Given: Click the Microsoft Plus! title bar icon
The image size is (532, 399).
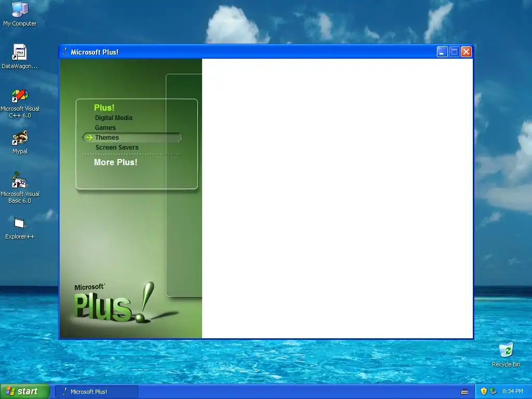Looking at the screenshot, I should click(65, 51).
